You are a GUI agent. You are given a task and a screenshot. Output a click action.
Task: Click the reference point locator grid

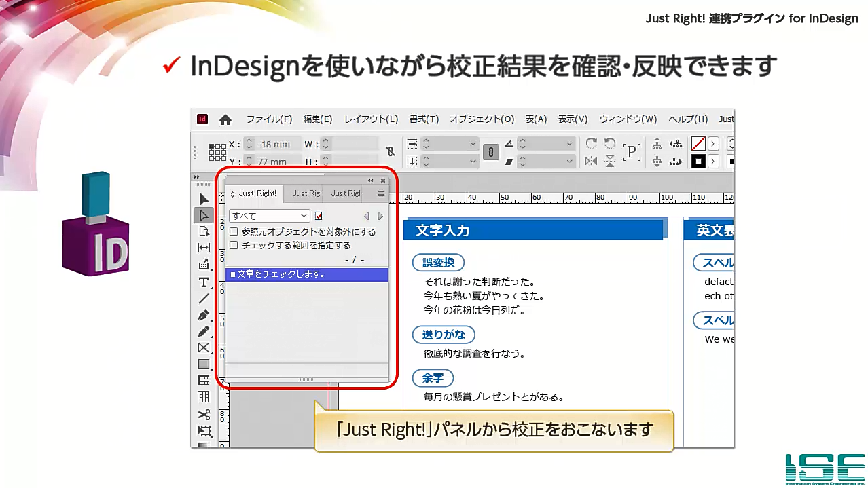point(217,152)
